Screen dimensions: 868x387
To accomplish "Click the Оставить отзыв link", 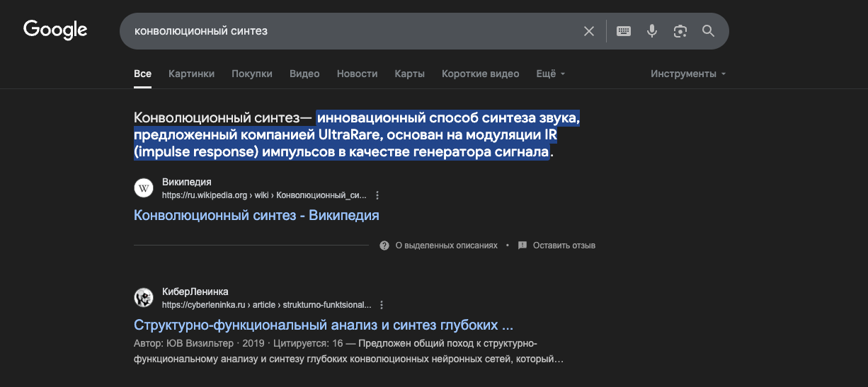I will [x=564, y=246].
